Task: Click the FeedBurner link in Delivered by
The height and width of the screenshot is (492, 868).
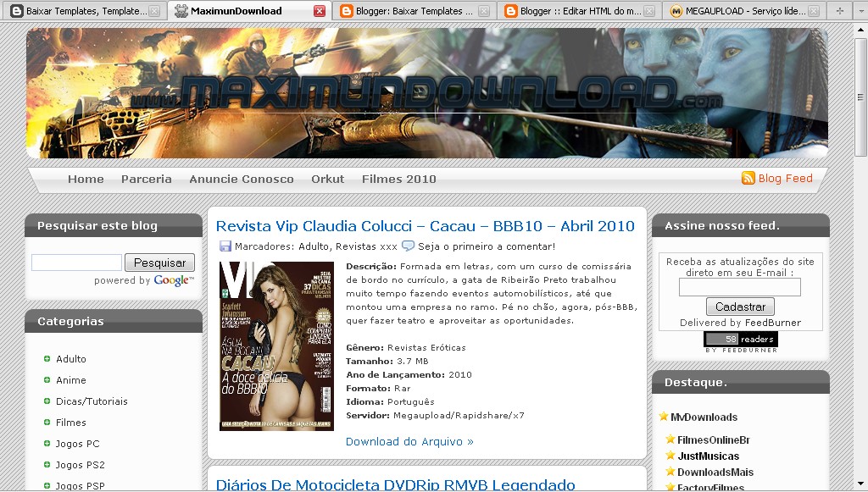Action: click(x=773, y=323)
